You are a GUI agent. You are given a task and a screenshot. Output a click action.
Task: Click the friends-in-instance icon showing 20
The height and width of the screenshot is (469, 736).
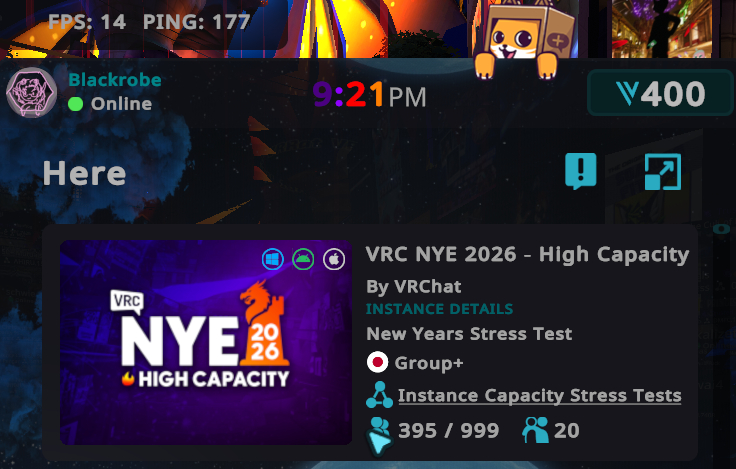click(x=535, y=430)
